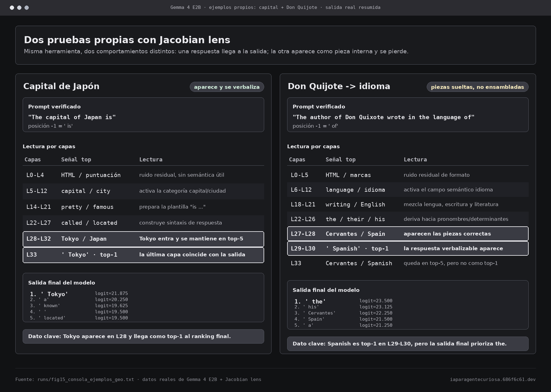Click the L14-L21 'pretty / famous' row
This screenshot has width=551, height=392.
[x=143, y=207]
